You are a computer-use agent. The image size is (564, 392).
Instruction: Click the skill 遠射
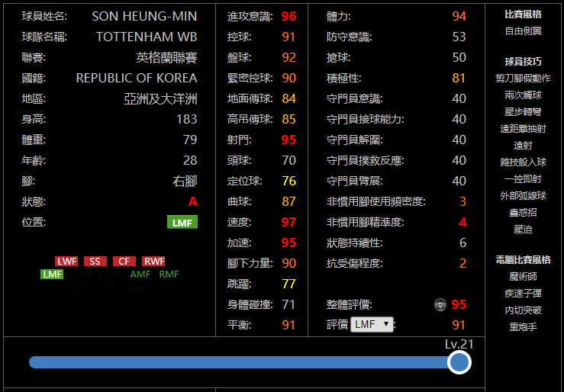(x=524, y=146)
